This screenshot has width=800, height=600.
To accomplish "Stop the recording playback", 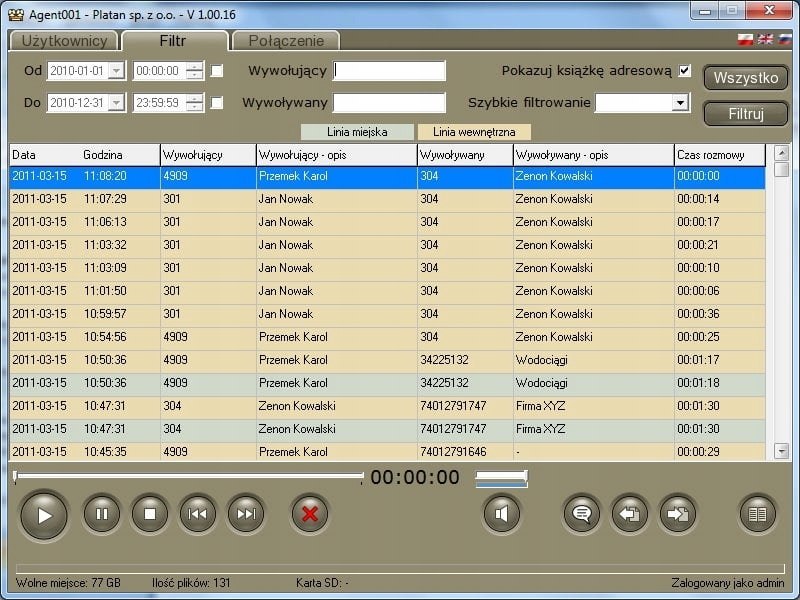I will [149, 514].
